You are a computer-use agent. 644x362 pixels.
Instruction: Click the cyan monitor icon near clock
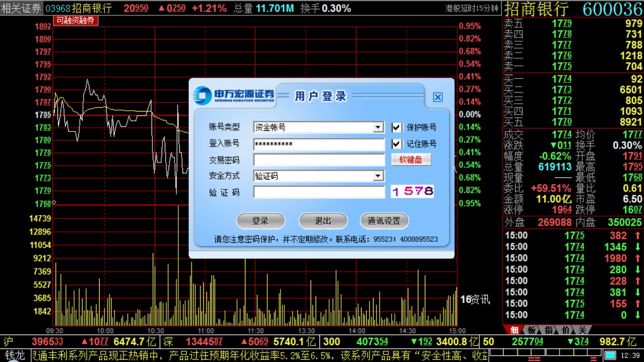pos(610,356)
